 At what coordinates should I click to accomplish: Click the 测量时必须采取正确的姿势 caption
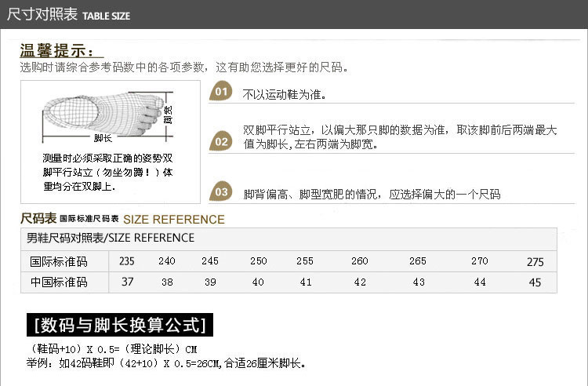107,172
